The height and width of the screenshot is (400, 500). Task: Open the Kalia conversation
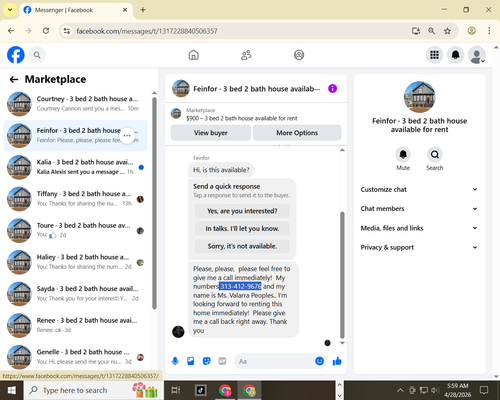[75, 167]
